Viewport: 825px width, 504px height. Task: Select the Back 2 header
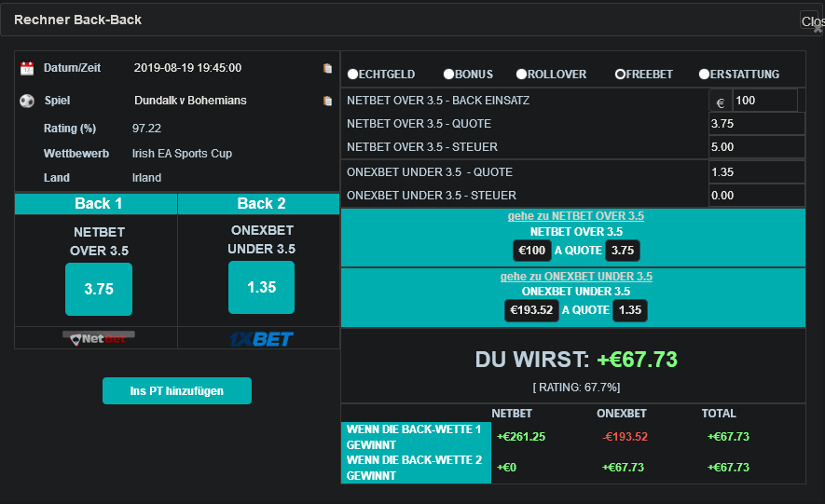259,204
